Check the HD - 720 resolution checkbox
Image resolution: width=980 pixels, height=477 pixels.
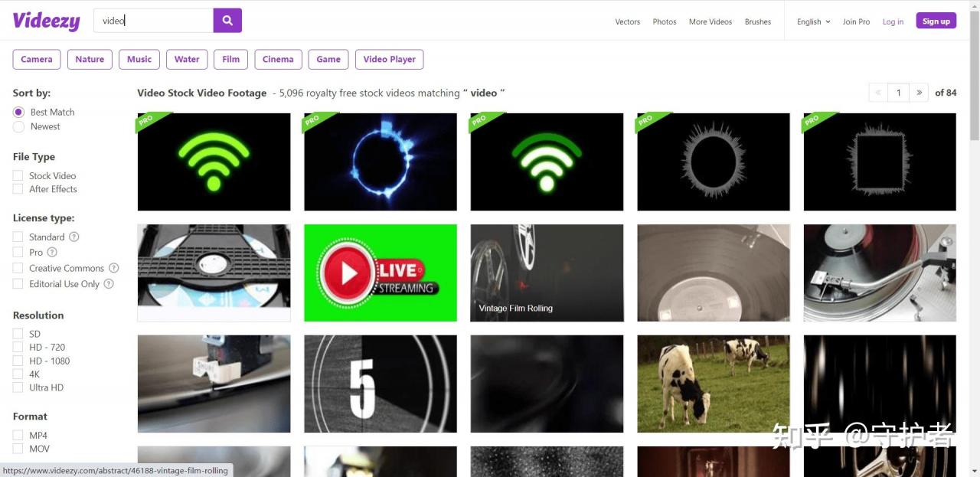(18, 348)
